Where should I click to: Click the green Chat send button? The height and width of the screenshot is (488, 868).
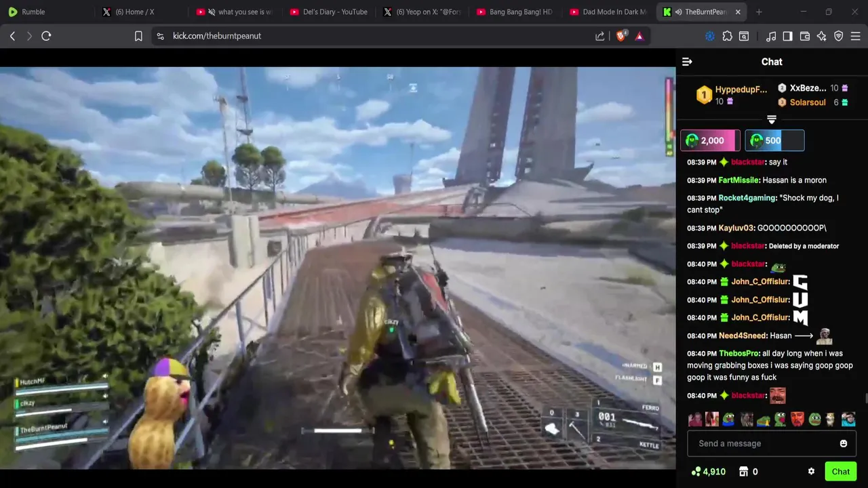click(840, 472)
